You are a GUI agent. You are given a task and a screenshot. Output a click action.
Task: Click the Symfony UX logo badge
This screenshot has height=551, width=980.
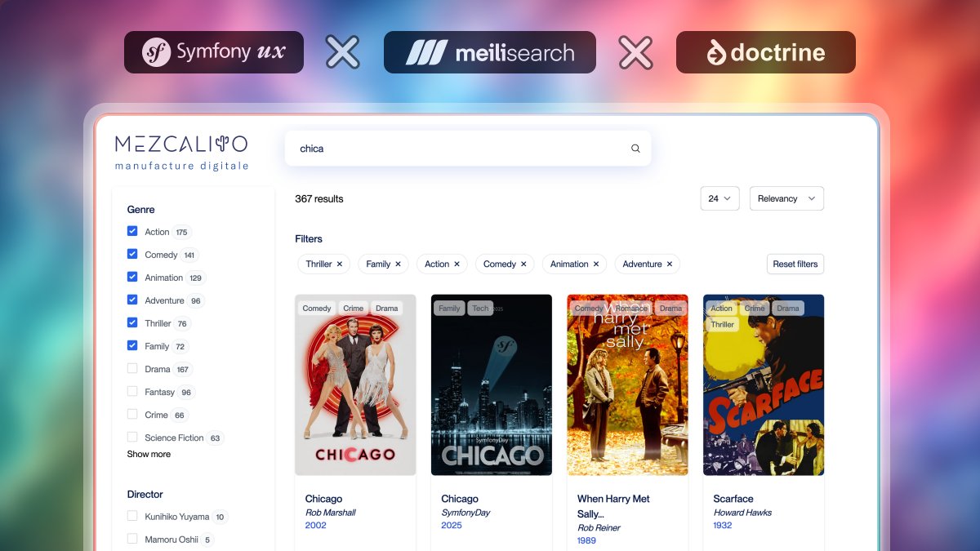tap(214, 52)
